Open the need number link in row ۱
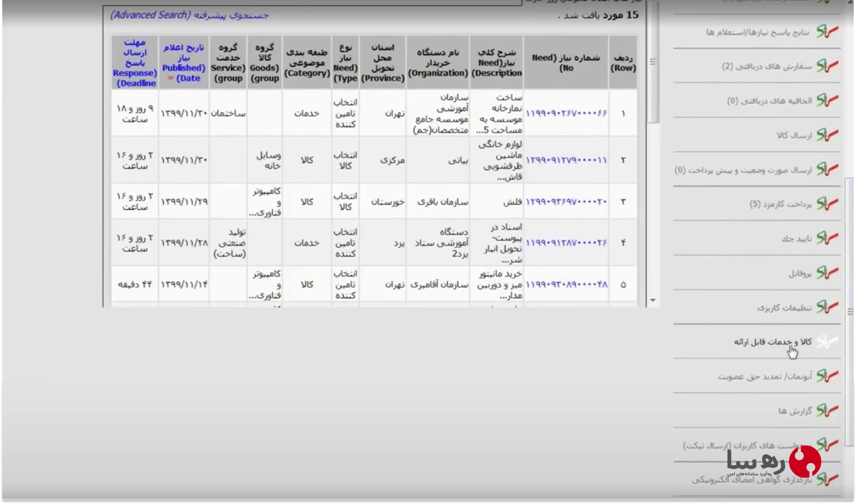 click(x=566, y=113)
